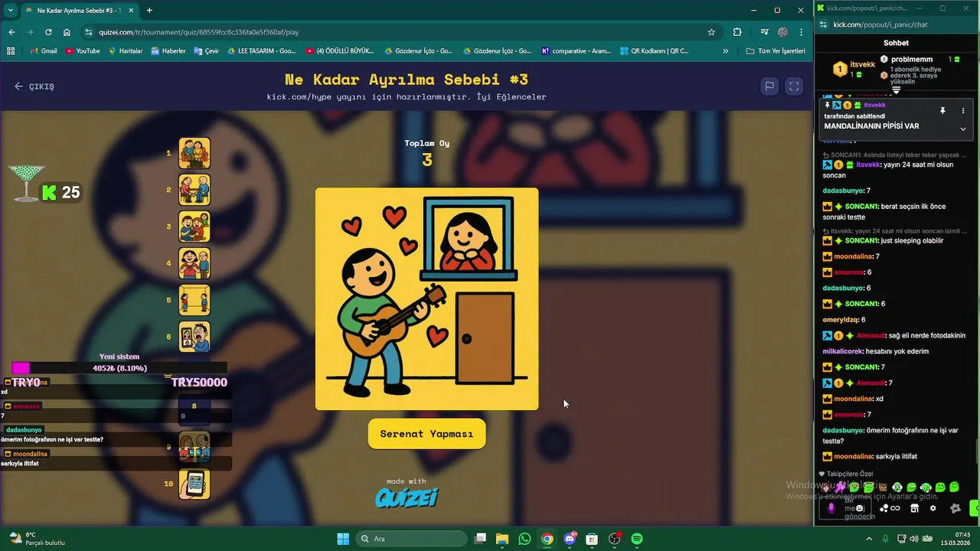Insert the brown angry face emote

883,487
